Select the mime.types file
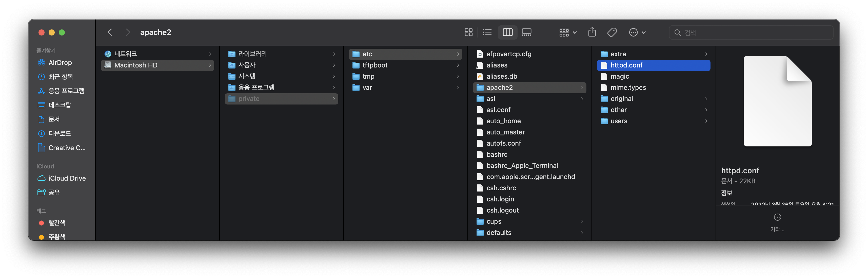The image size is (868, 278). (628, 87)
